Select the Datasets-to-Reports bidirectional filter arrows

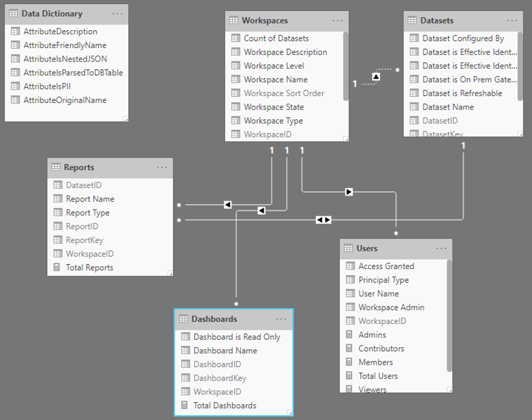pos(324,220)
